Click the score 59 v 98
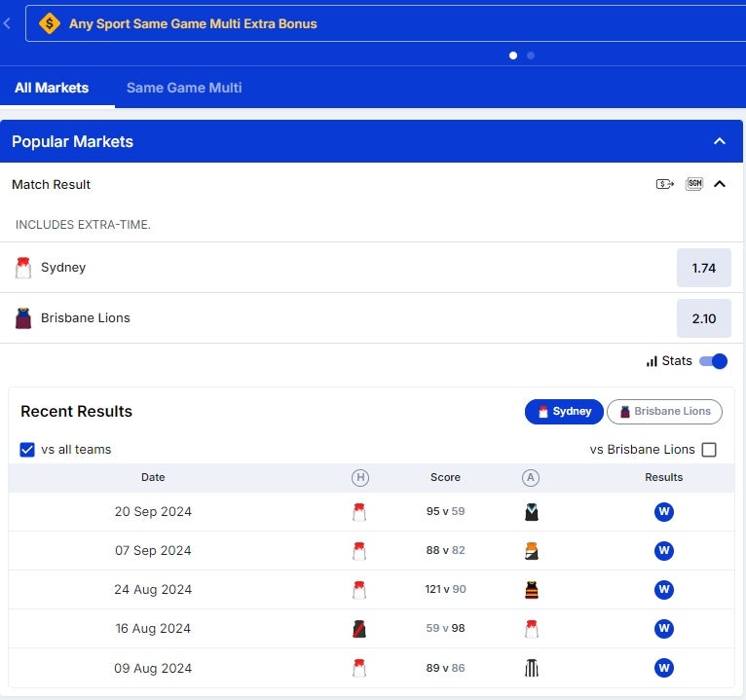 445,628
